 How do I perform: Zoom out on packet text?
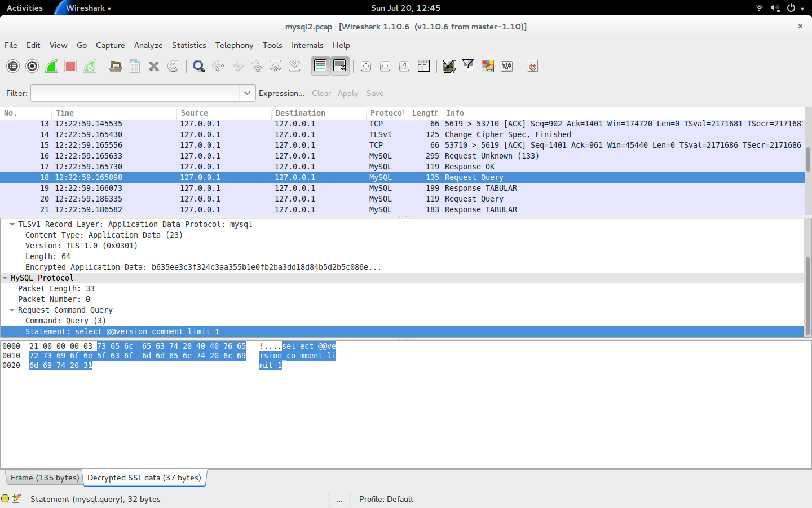[x=385, y=66]
